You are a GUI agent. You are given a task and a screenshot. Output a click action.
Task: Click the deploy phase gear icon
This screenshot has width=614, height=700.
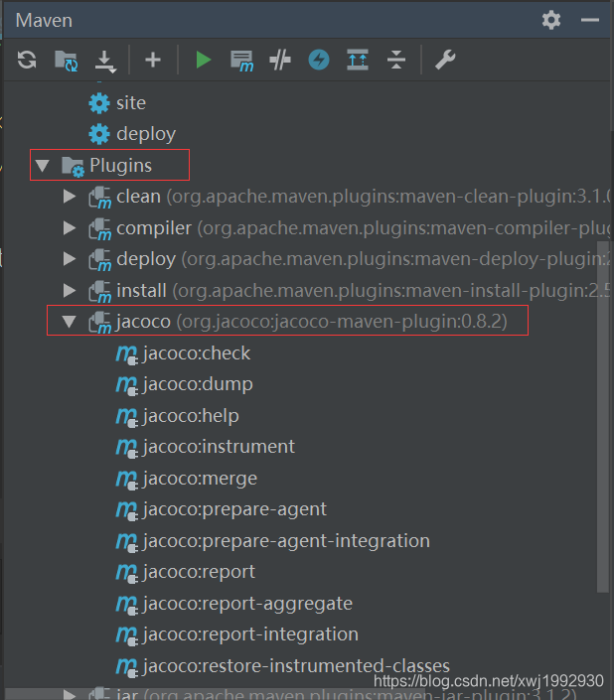point(99,134)
